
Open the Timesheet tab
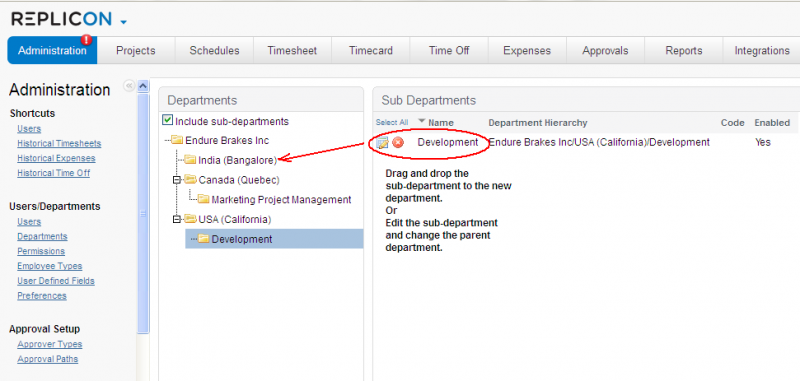tap(292, 50)
